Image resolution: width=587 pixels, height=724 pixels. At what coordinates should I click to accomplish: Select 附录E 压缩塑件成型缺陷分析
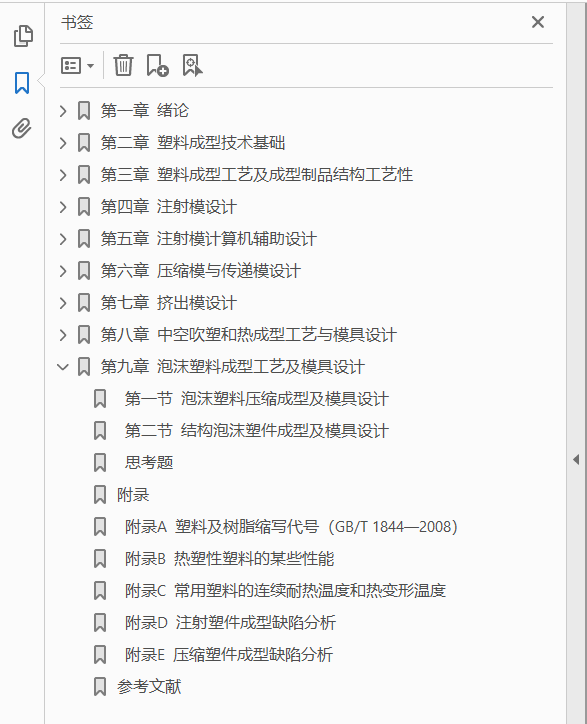[x=229, y=655]
